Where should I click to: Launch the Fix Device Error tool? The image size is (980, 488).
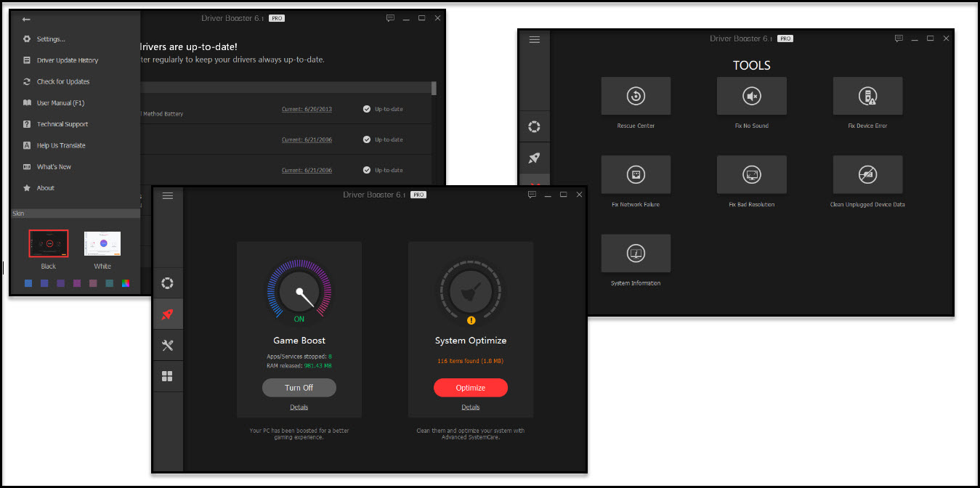[x=867, y=96]
